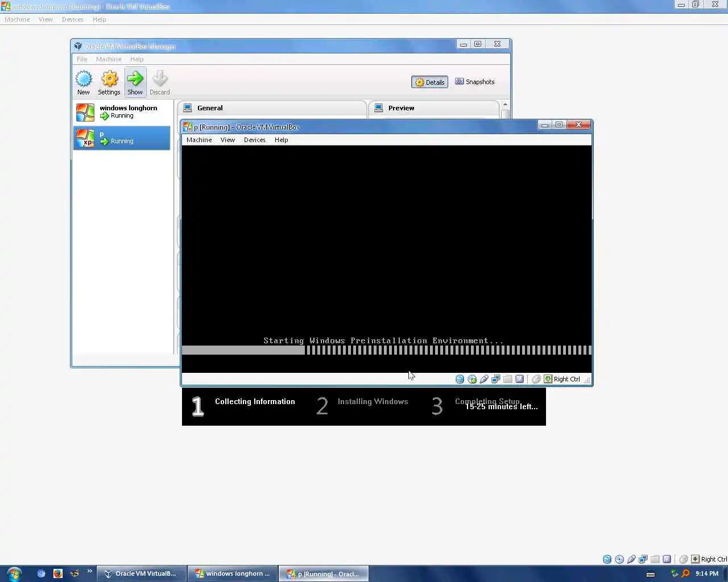Open Help menu in p [Running] window
This screenshot has width=728, height=582.
[282, 140]
